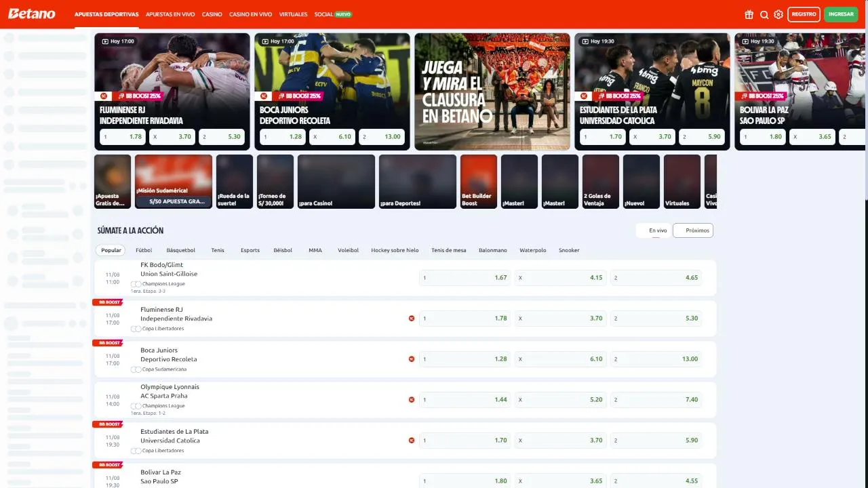The image size is (868, 488).
Task: Click the live stream icon on the Boca Juniors card
Action: (x=265, y=41)
